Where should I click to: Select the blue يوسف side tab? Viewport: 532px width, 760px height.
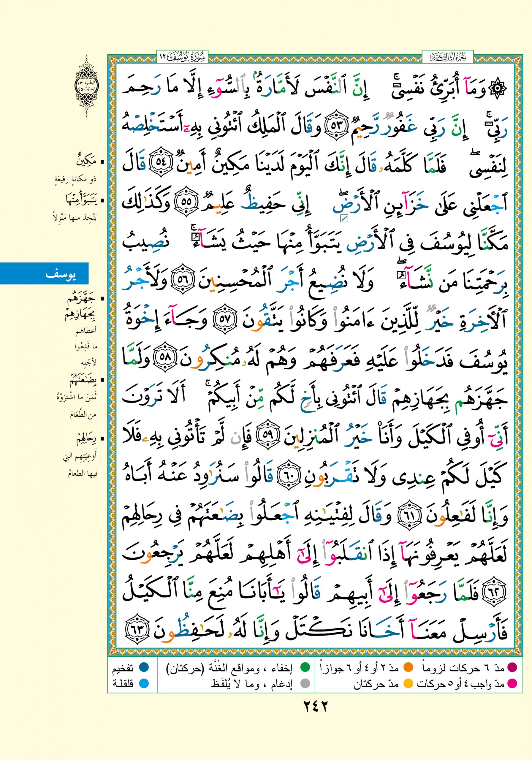tap(44, 273)
